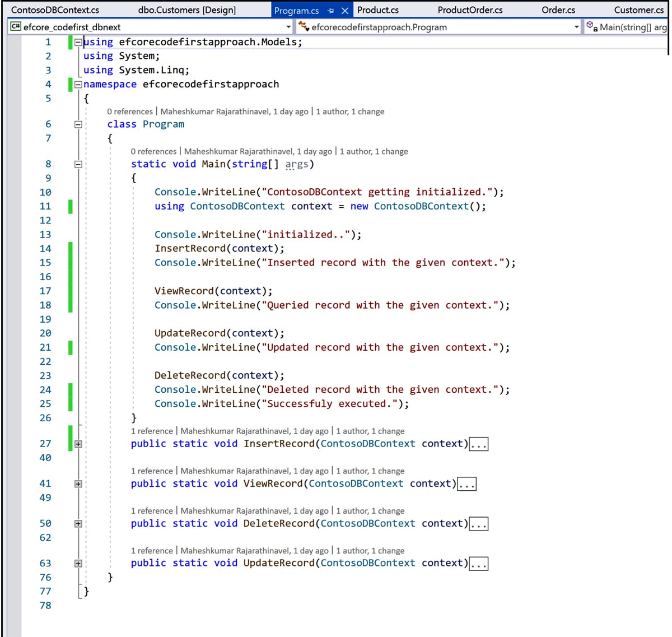This screenshot has height=637, width=672.
Task: Switch to the dbo.Customers [Design] tab
Action: click(x=186, y=10)
